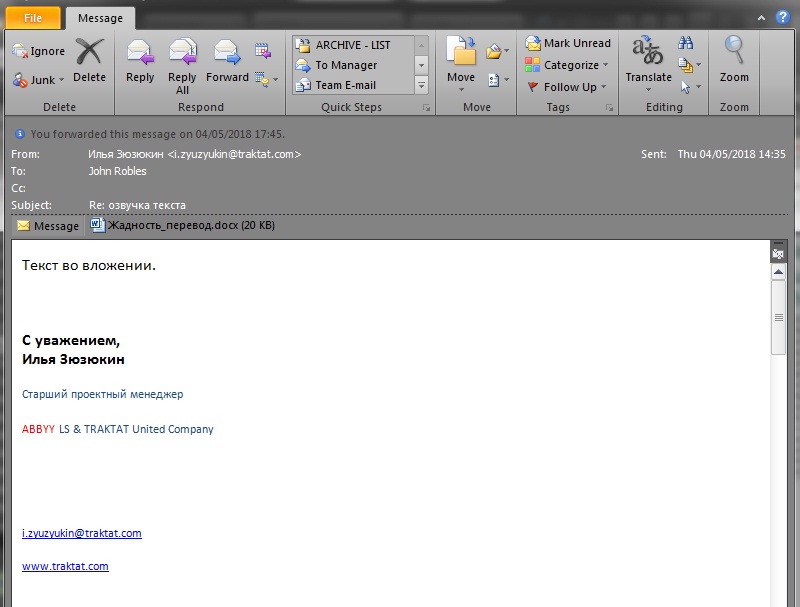Switch to the Message body tab
This screenshot has width=800, height=607.
(47, 226)
